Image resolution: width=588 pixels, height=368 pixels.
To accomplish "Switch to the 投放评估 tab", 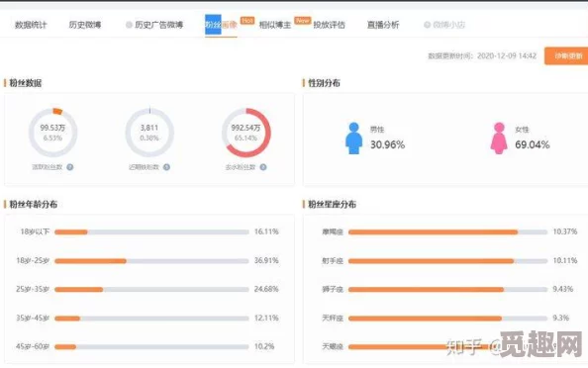I will 329,25.
